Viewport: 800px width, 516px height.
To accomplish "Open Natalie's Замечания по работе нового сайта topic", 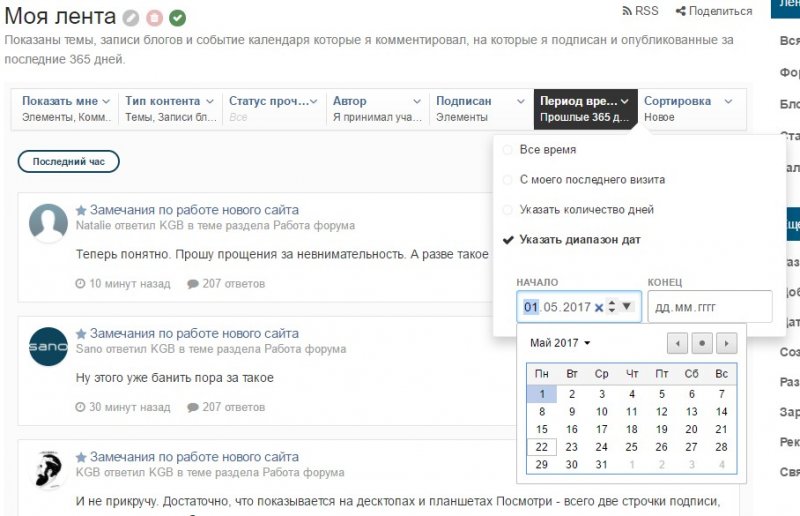I will [x=194, y=210].
